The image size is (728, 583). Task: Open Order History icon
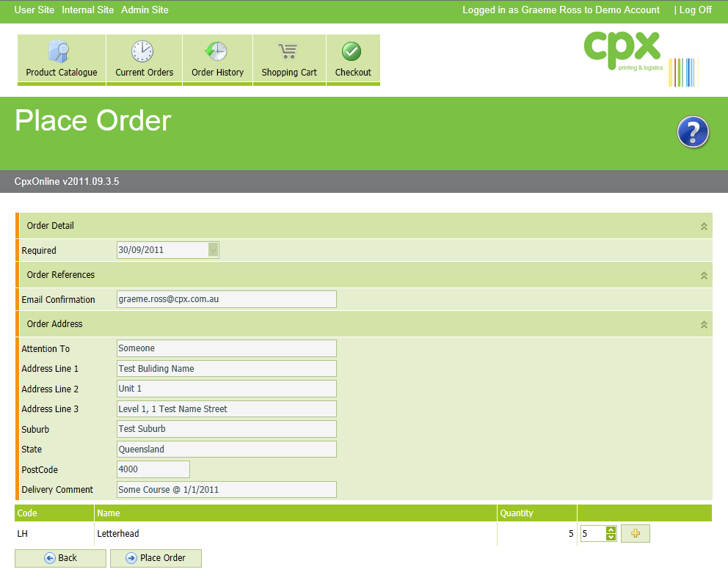(216, 52)
